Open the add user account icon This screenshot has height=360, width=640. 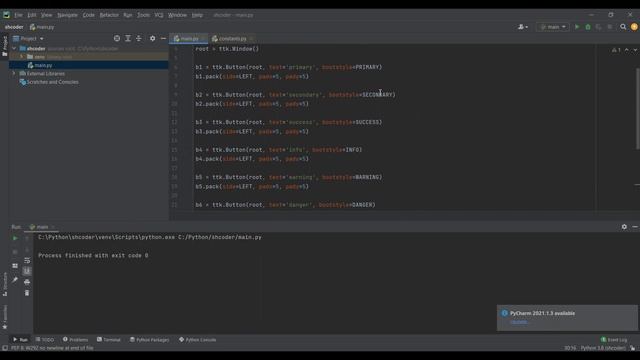[x=522, y=27]
